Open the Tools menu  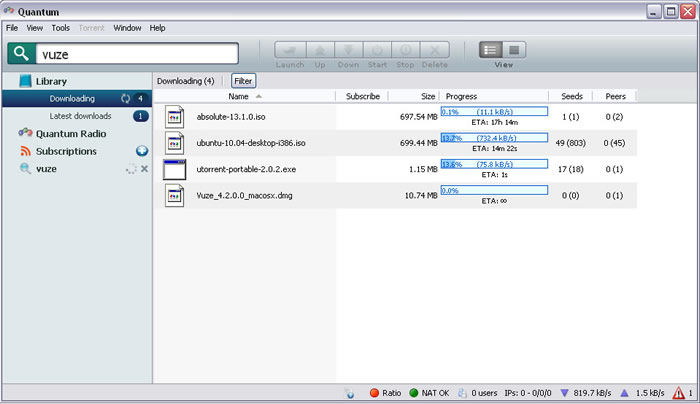60,28
